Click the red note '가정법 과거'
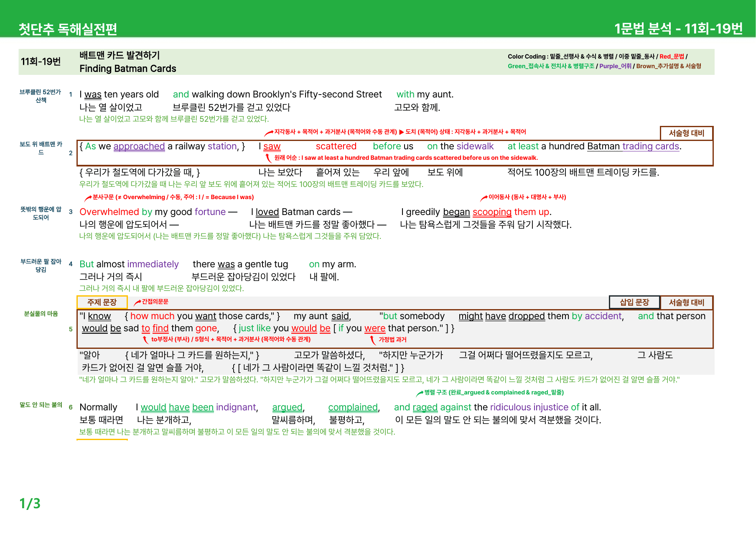The width and height of the screenshot is (756, 535). [392, 340]
